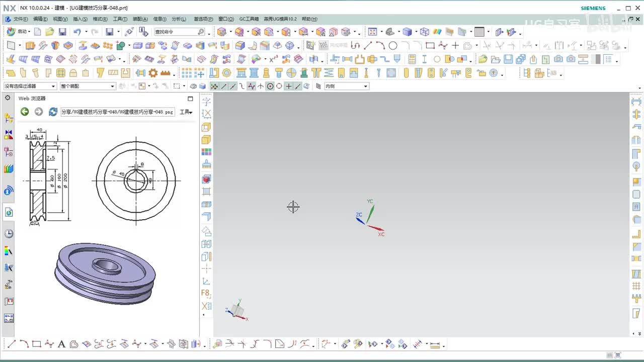Edit the Web browser address field

tap(118, 112)
